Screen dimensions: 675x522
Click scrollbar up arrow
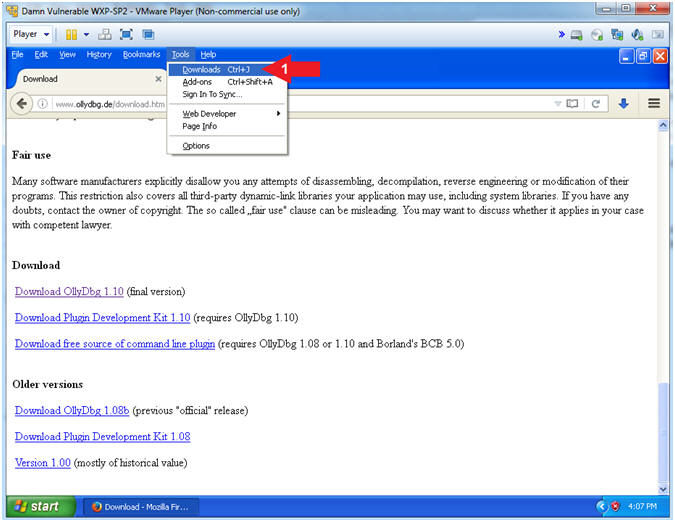663,125
